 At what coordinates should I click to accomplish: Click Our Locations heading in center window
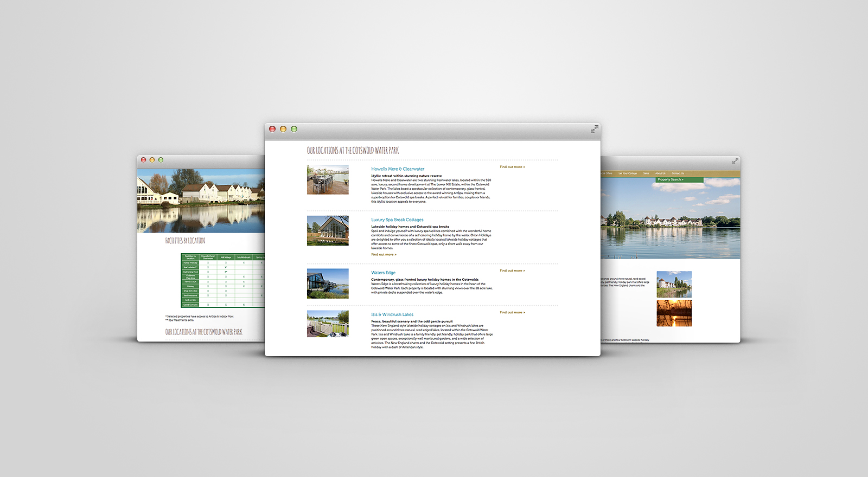353,150
